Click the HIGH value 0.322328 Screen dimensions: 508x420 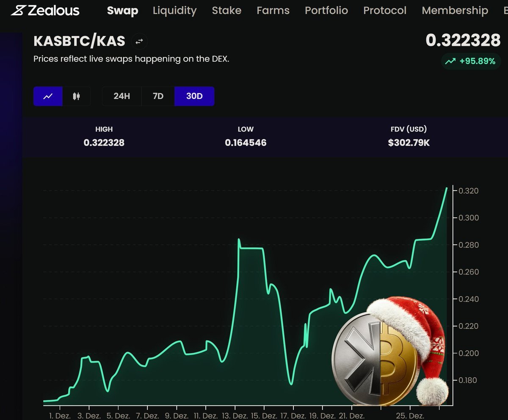click(x=104, y=143)
